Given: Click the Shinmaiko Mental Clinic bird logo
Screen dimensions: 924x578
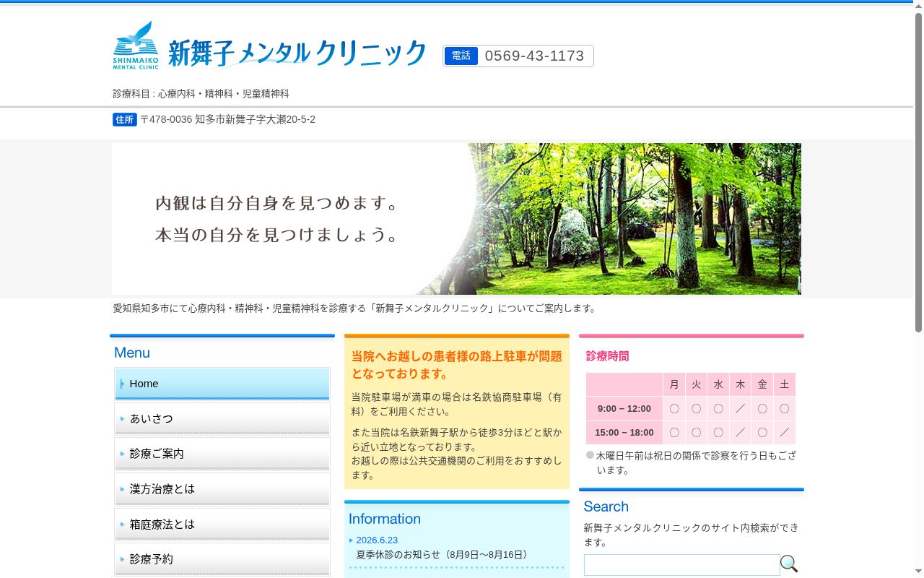Looking at the screenshot, I should (x=136, y=45).
